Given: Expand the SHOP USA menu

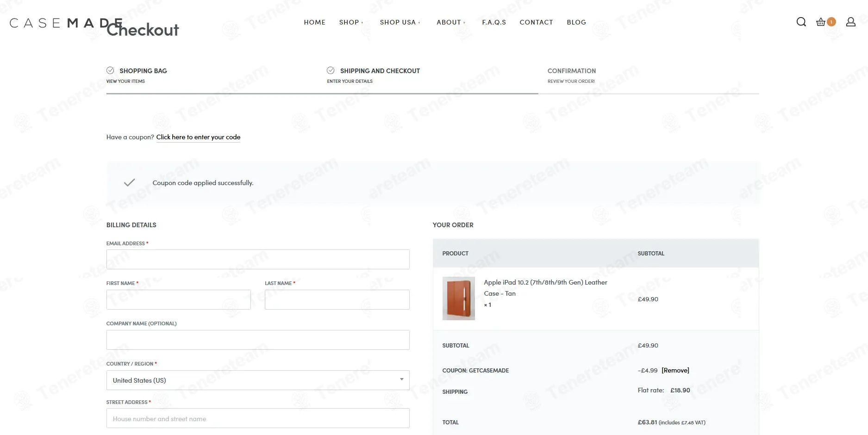Looking at the screenshot, I should pyautogui.click(x=400, y=22).
